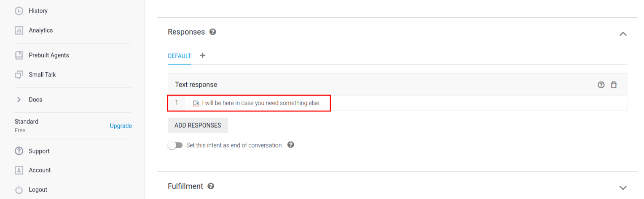This screenshot has width=644, height=199.
Task: Toggle Set this intent as end of conversation
Action: (x=175, y=145)
